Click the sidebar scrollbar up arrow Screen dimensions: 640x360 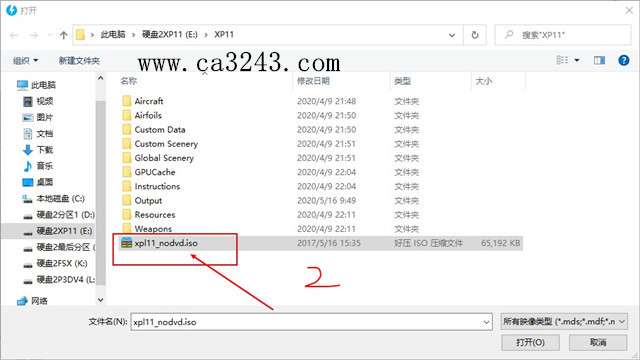point(100,78)
